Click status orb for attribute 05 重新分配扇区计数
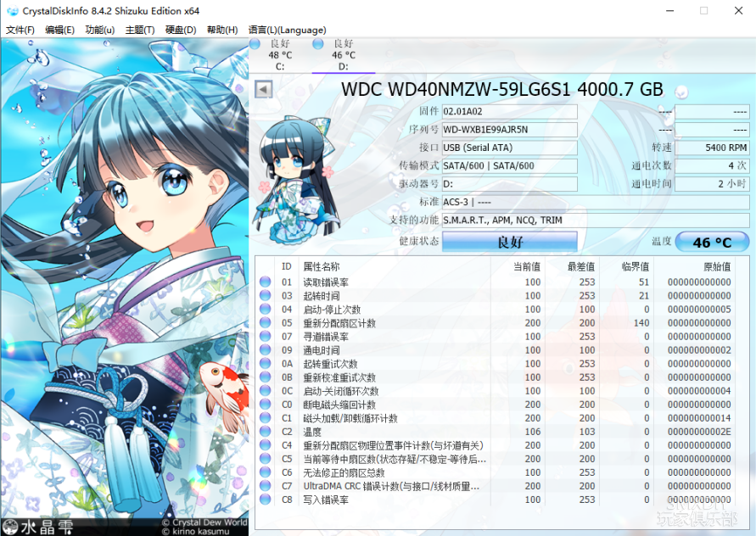Viewport: 756px width, 536px height. point(266,322)
